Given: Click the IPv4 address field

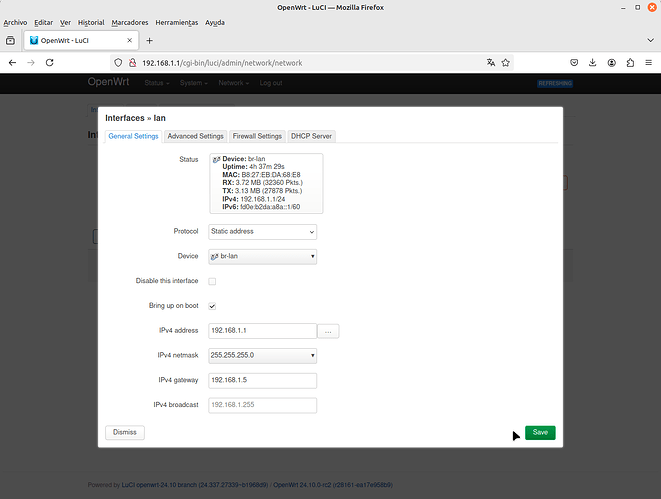Looking at the screenshot, I should click(262, 331).
